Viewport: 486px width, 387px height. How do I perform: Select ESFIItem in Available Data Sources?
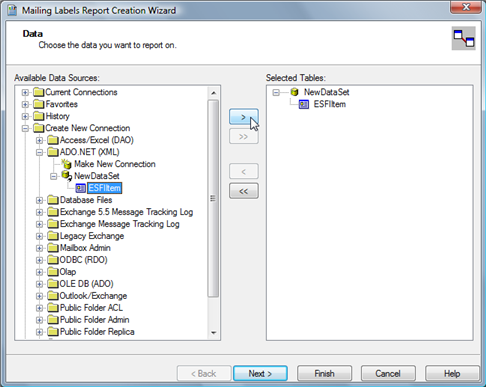[105, 188]
